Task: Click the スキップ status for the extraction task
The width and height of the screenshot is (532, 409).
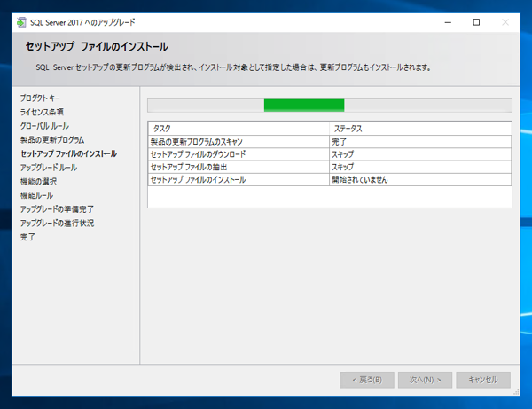Action: (x=420, y=167)
